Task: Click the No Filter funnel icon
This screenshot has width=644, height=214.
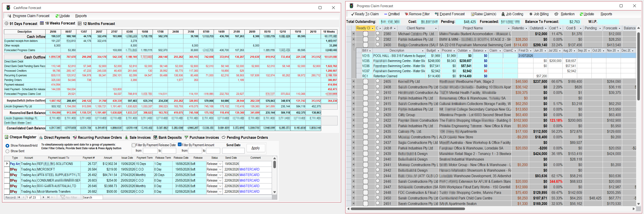Action: pyautogui.click(x=62, y=198)
